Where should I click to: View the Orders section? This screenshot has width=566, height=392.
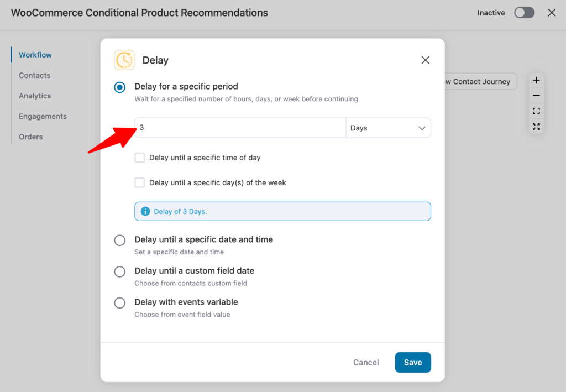click(30, 137)
